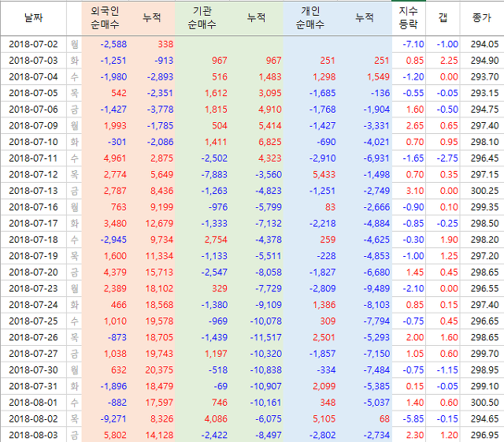Select individual net buy value 5,433

[x=324, y=175]
